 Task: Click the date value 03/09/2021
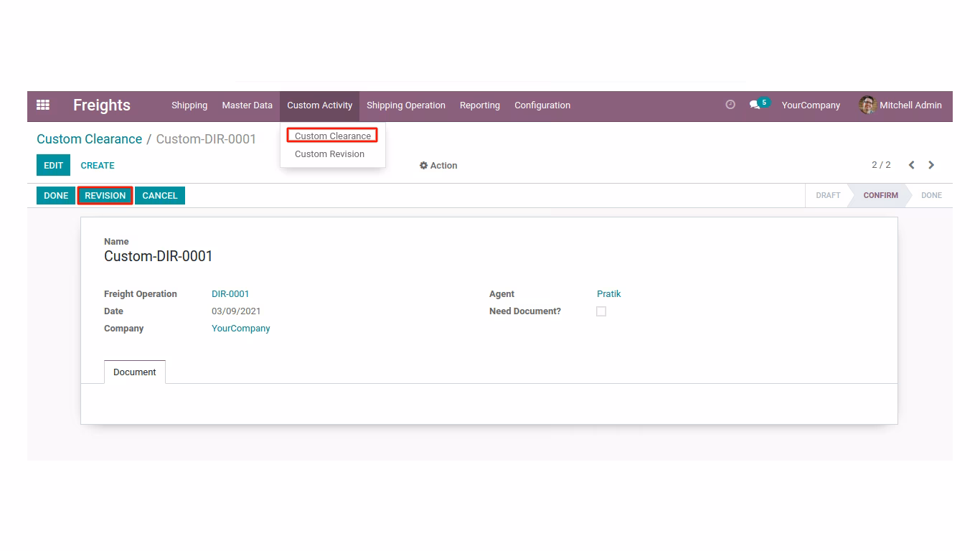click(236, 311)
